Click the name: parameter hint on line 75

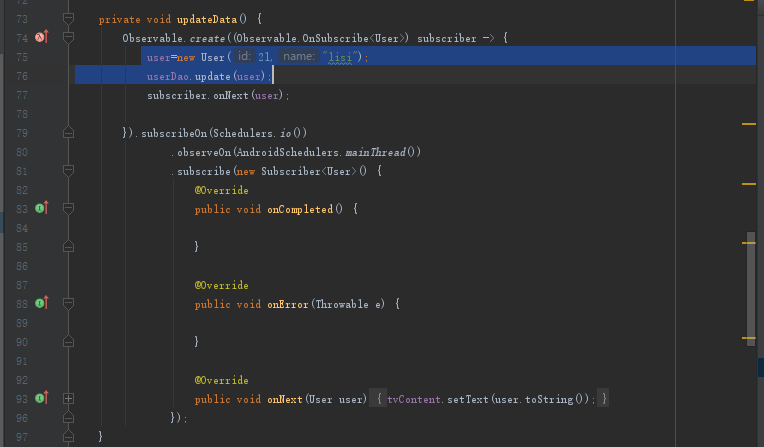pyautogui.click(x=299, y=57)
